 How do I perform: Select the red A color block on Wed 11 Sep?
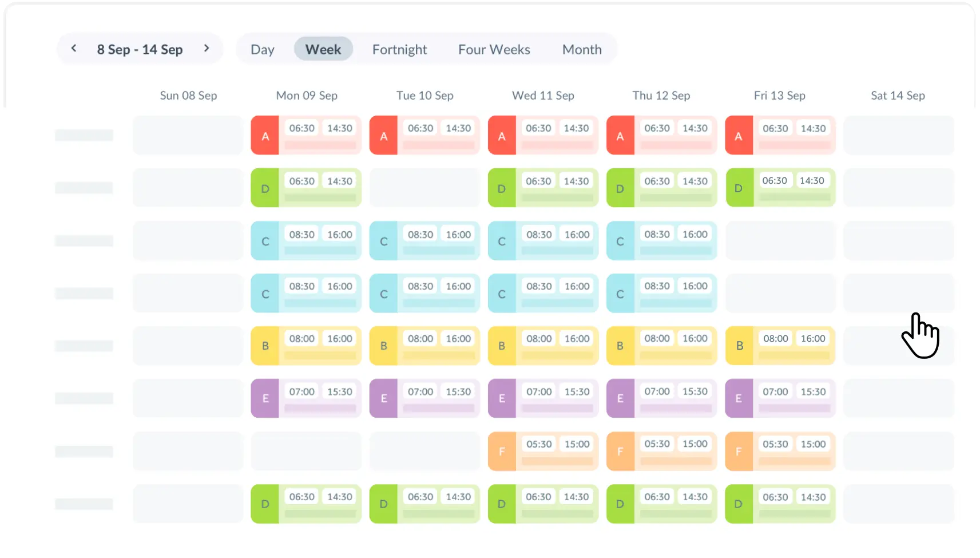(502, 136)
